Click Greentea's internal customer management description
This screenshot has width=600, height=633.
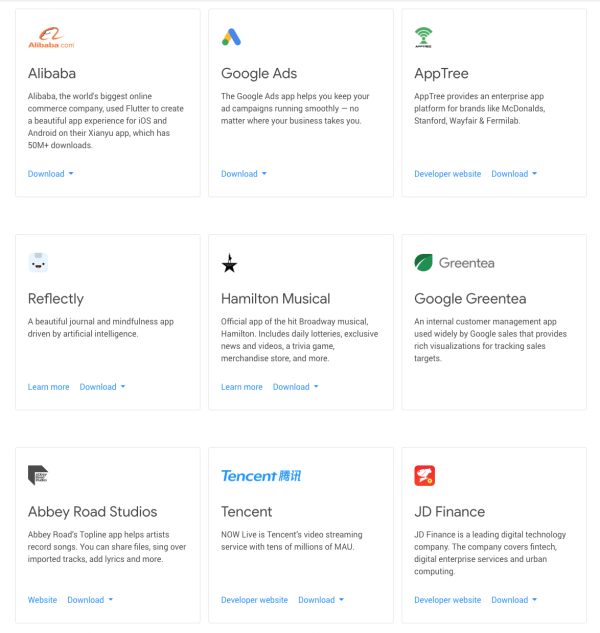(x=491, y=340)
